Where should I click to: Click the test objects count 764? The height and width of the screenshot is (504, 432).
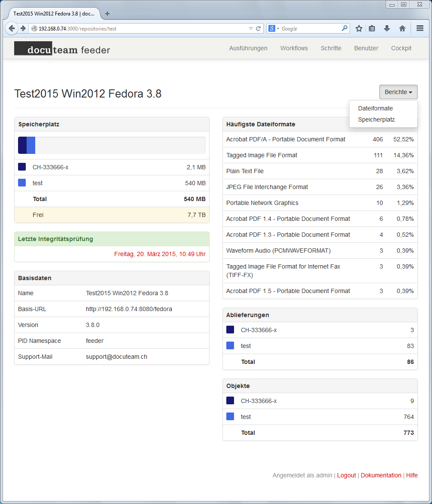click(x=408, y=417)
